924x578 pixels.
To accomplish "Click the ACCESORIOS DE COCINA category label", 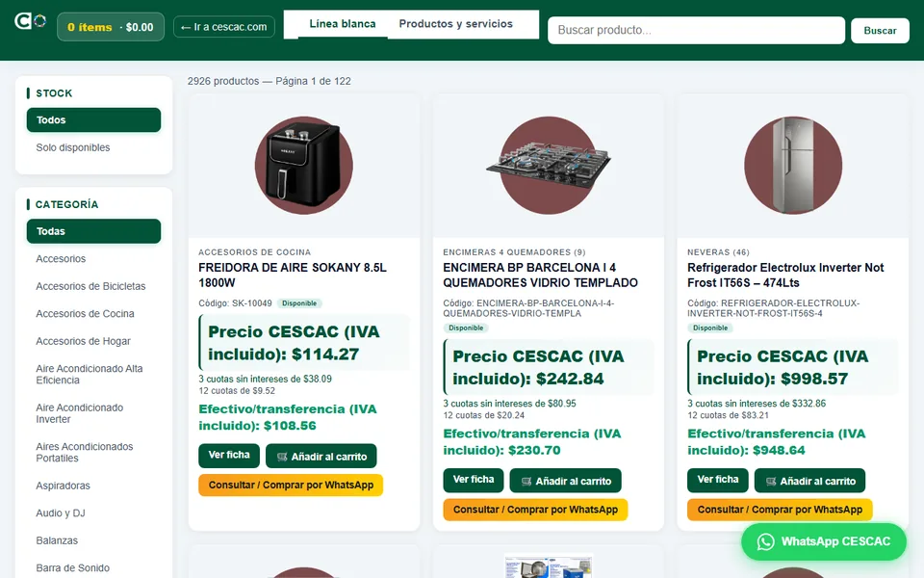I will coord(254,251).
